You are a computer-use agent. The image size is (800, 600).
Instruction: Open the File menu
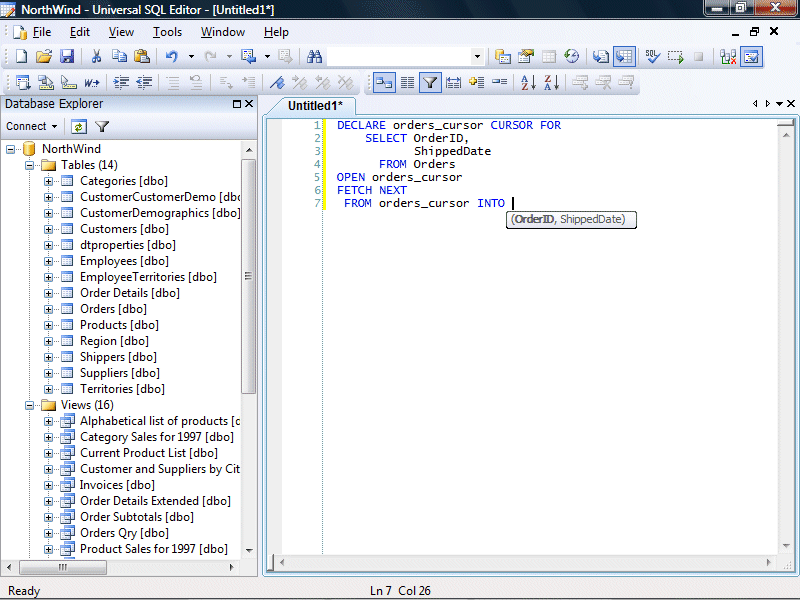(x=42, y=32)
